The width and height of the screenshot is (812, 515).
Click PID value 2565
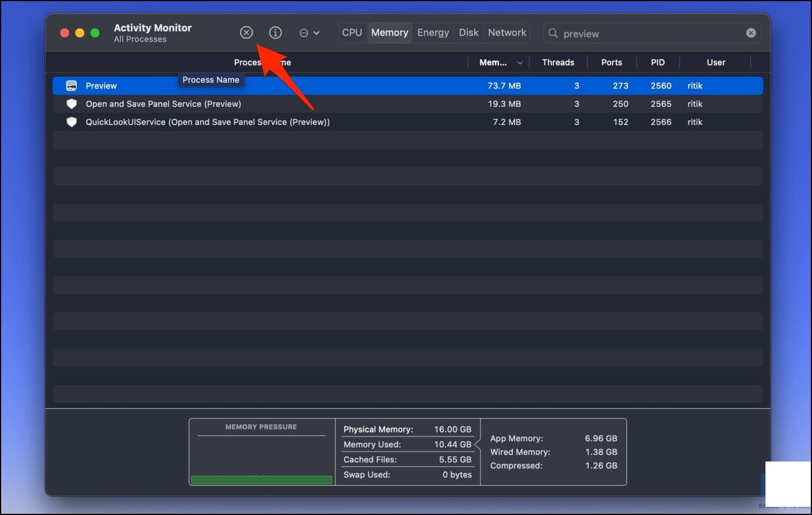[x=661, y=103]
